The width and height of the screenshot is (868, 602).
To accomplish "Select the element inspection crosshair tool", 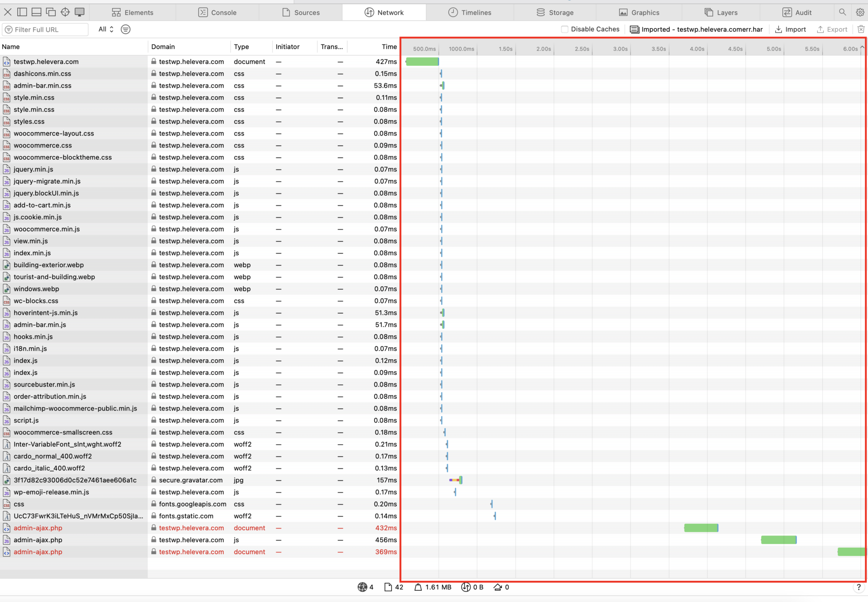I will (65, 12).
